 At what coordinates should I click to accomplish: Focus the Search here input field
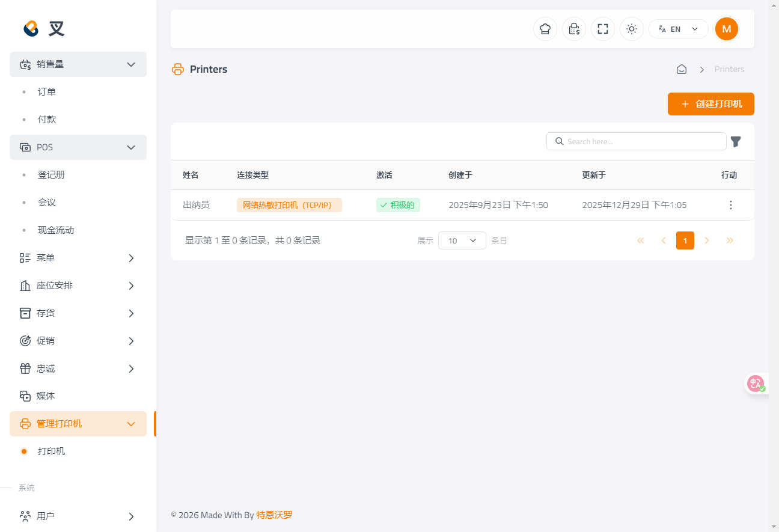[x=637, y=141]
